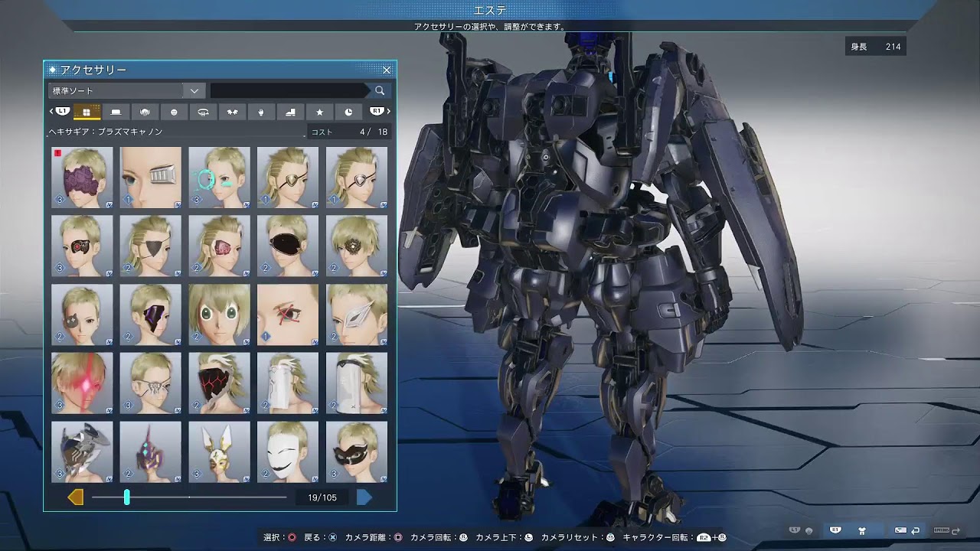Screen dimensions: 980x551
Task: Open the wings-shaped accessory category tab
Action: [x=232, y=112]
